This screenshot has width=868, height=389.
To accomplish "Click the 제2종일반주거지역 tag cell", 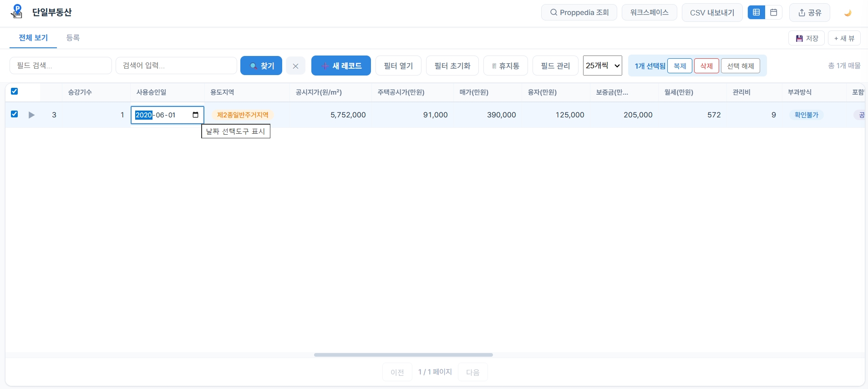I will pos(243,115).
